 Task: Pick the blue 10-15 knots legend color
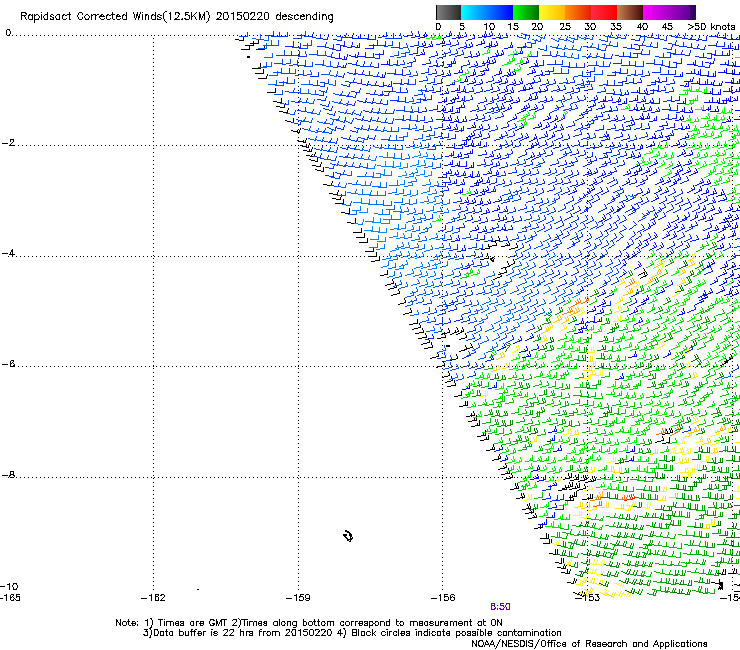coord(500,12)
